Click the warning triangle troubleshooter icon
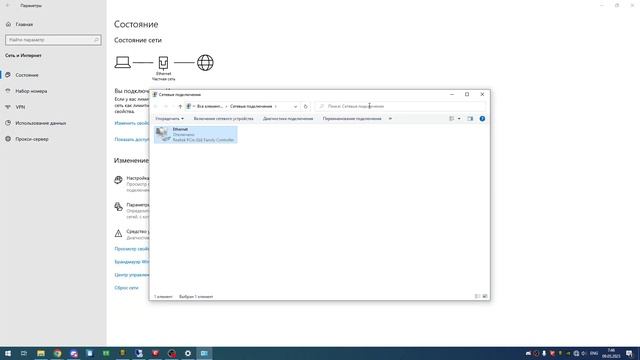This screenshot has height=360, width=640. (118, 233)
